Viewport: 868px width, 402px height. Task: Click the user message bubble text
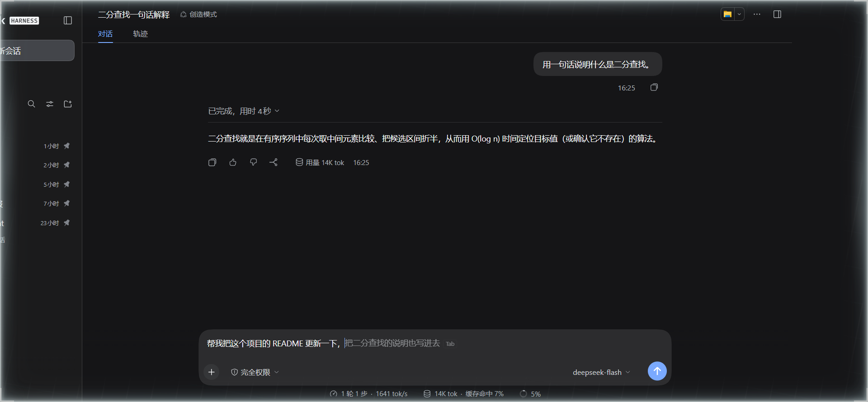pos(597,65)
